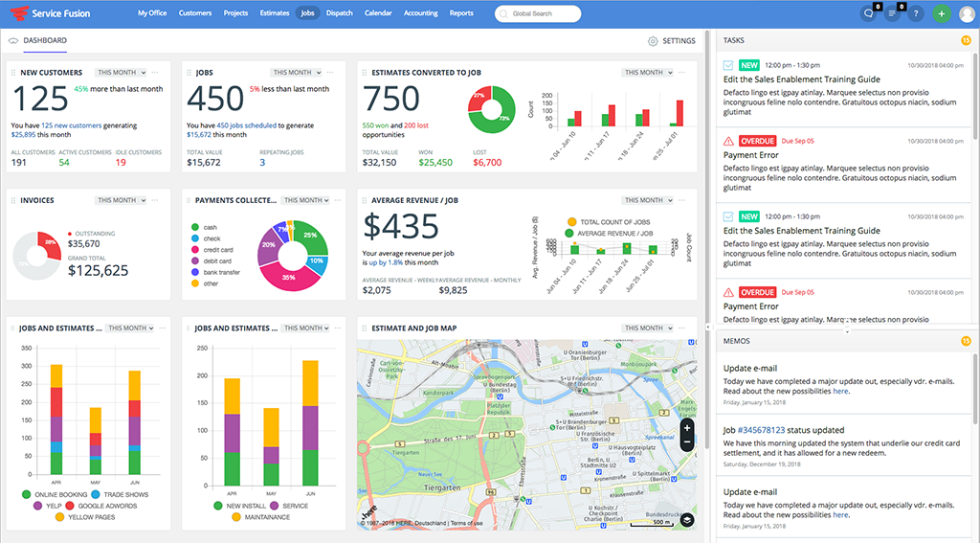Go to the Accounting menu
The height and width of the screenshot is (543, 980).
click(421, 13)
